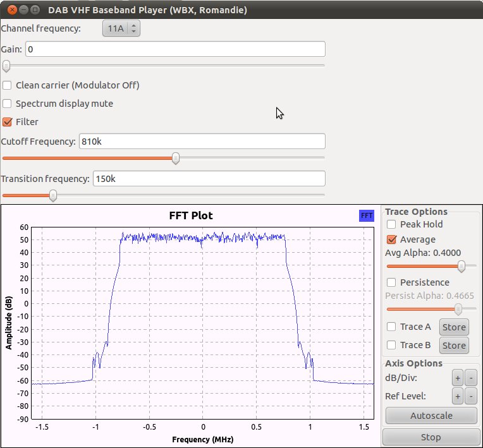Enable the Peak Hold checkbox
The image size is (483, 448).
[x=391, y=224]
